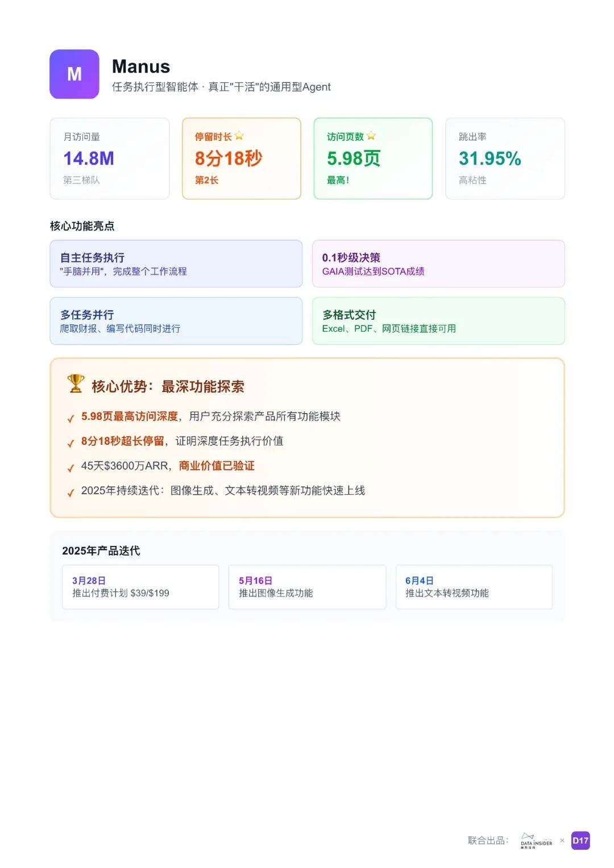Image resolution: width=614 pixels, height=868 pixels.
Task: Click the 高粘性 label
Action: pos(472,180)
